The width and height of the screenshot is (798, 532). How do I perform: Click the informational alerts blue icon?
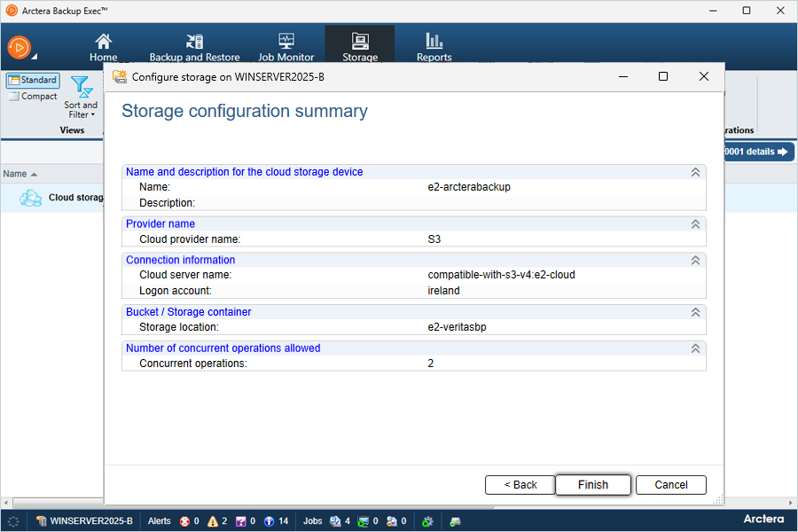click(x=269, y=521)
